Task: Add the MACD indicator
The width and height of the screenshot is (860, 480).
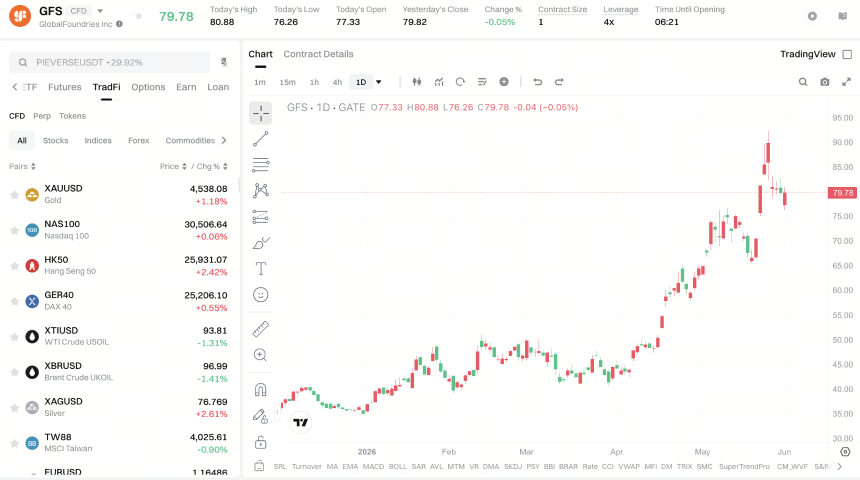Action: click(373, 466)
